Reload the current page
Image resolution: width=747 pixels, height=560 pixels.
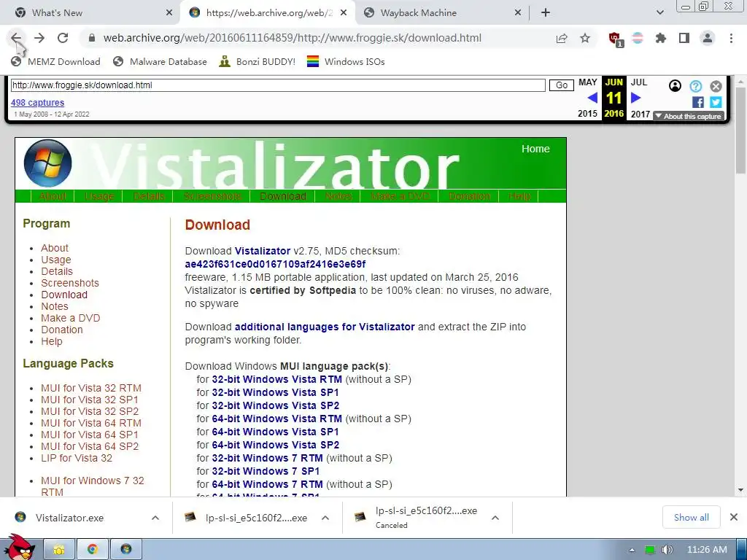pyautogui.click(x=63, y=38)
